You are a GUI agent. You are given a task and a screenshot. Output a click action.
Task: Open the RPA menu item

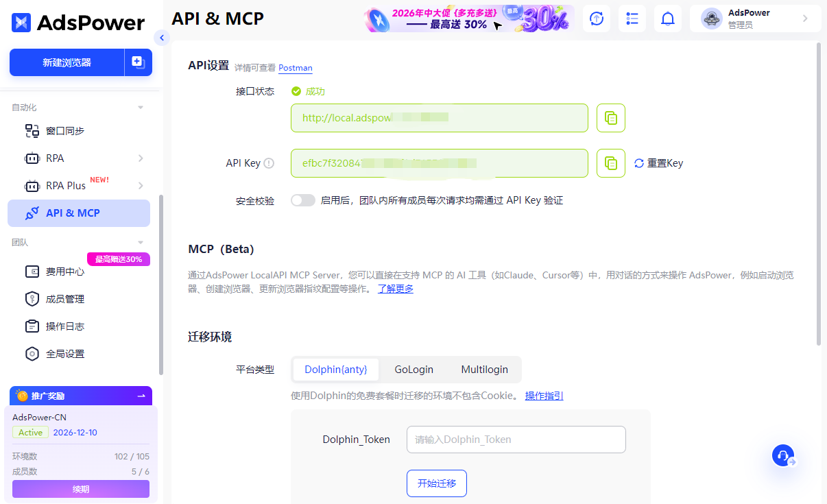pos(79,158)
